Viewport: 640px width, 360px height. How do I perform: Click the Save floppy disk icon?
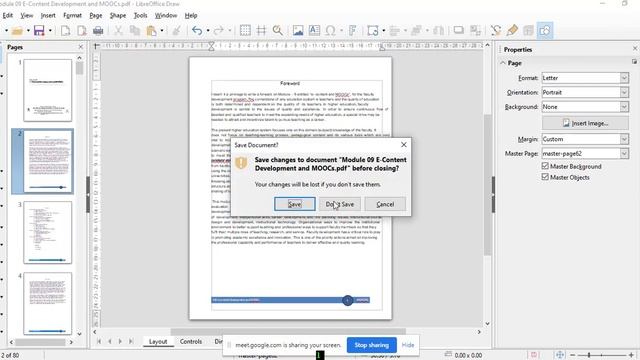pos(39,31)
